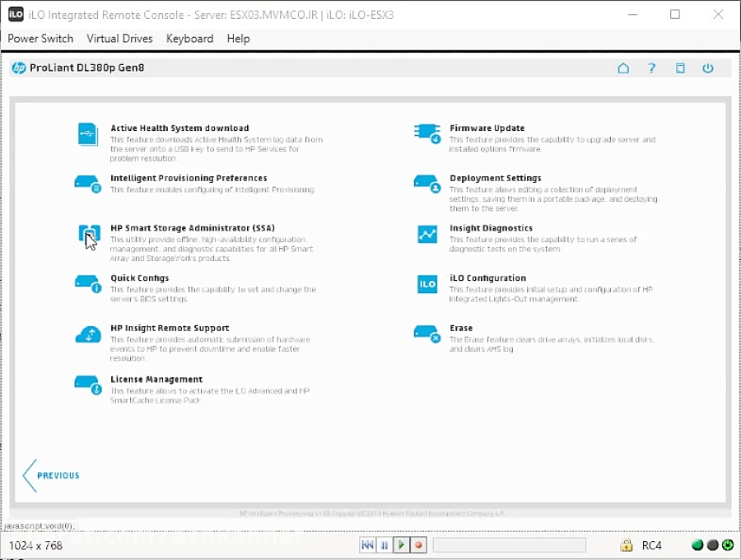741x560 pixels.
Task: Expand the Keyboard menu
Action: [x=189, y=39]
